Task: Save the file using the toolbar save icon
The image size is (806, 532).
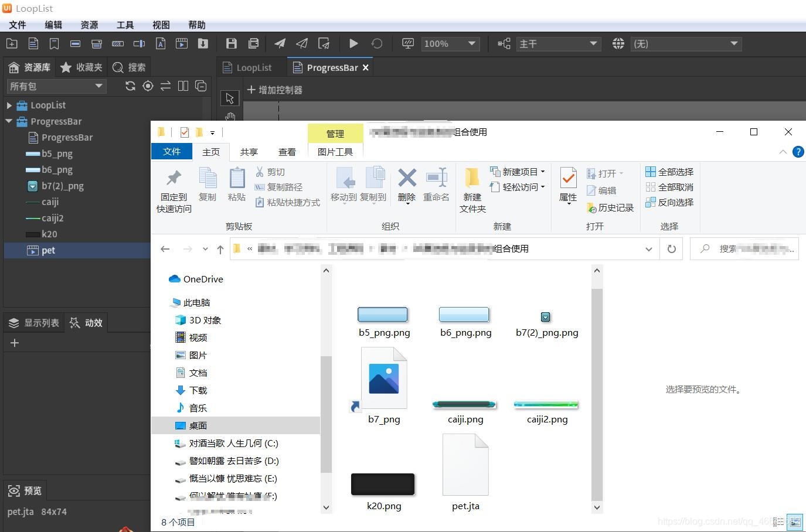Action: pyautogui.click(x=231, y=43)
